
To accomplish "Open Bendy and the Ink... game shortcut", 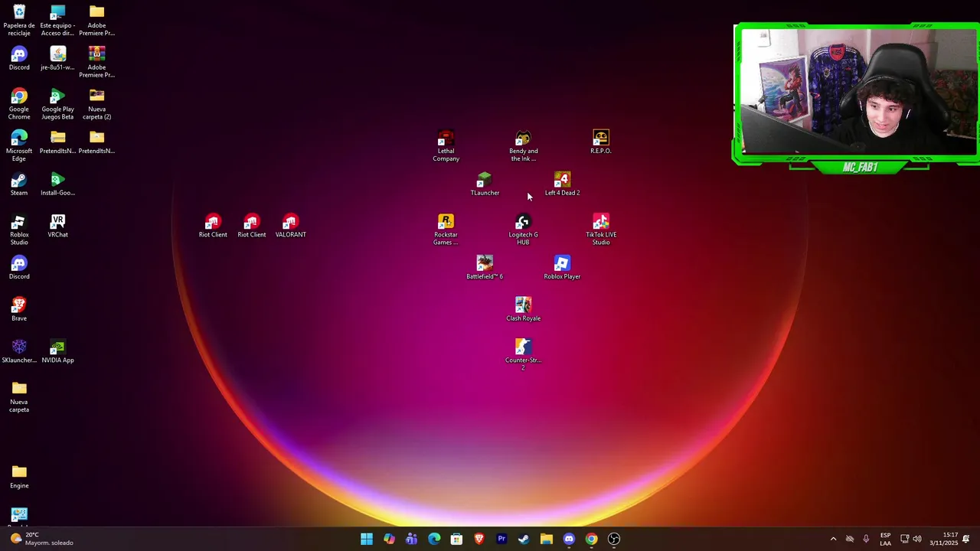I will (x=524, y=145).
